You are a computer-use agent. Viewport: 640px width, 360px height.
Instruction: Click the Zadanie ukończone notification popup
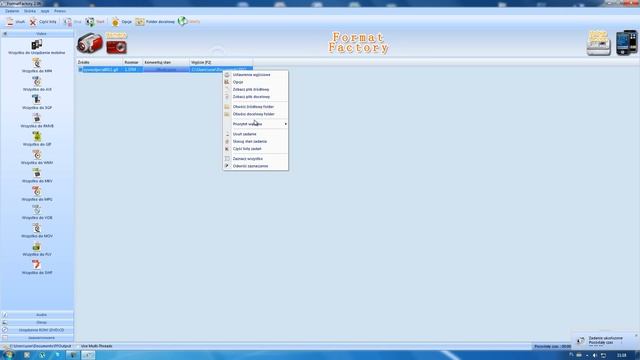pos(605,340)
